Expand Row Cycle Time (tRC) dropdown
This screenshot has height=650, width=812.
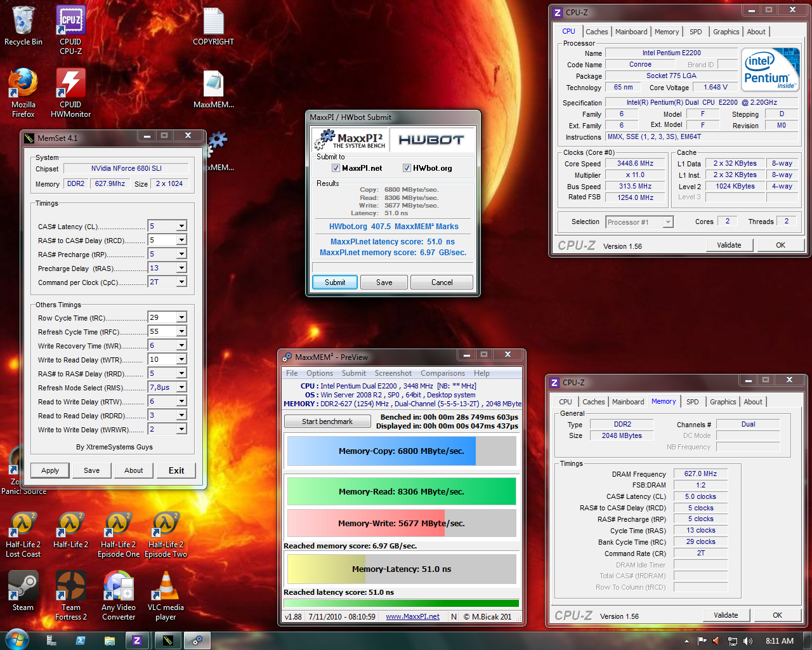[181, 317]
